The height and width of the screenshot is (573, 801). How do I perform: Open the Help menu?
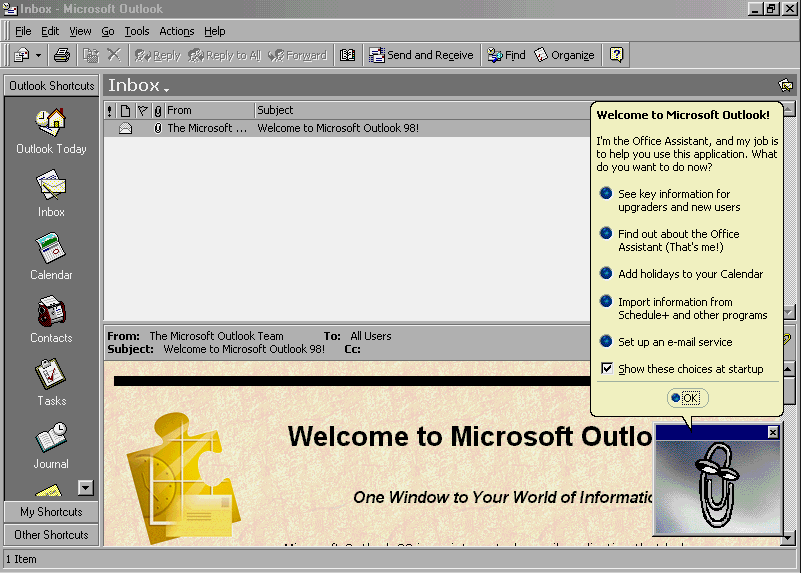coord(215,31)
